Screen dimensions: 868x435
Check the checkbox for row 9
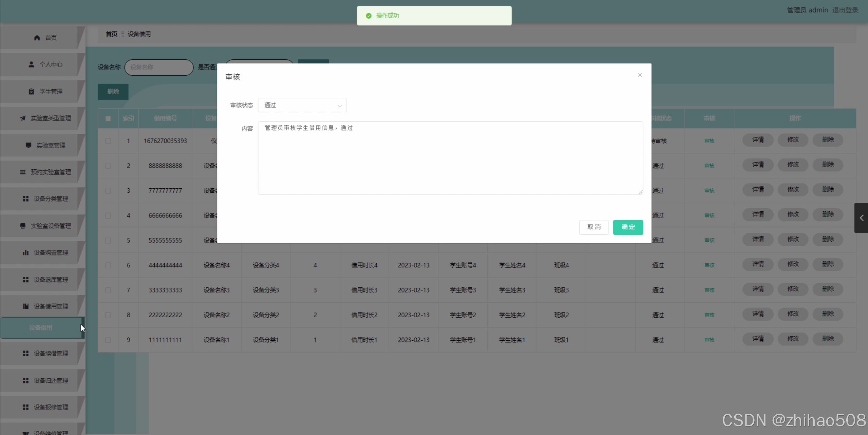coord(108,340)
